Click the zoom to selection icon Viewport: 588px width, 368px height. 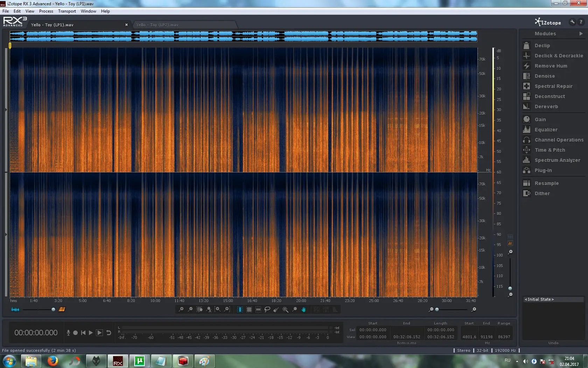[199, 309]
